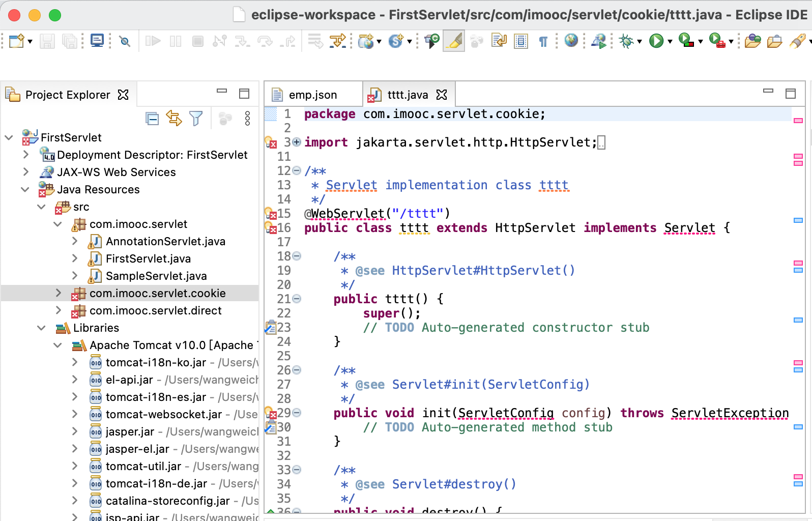Expand the com.imooc.servlet.direct package
Image resolution: width=812 pixels, height=521 pixels.
pos(59,310)
